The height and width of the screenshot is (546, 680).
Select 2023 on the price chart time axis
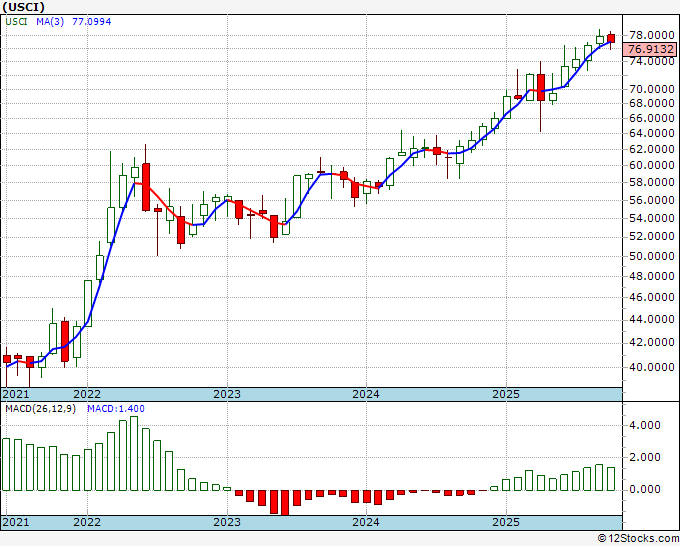tap(227, 394)
